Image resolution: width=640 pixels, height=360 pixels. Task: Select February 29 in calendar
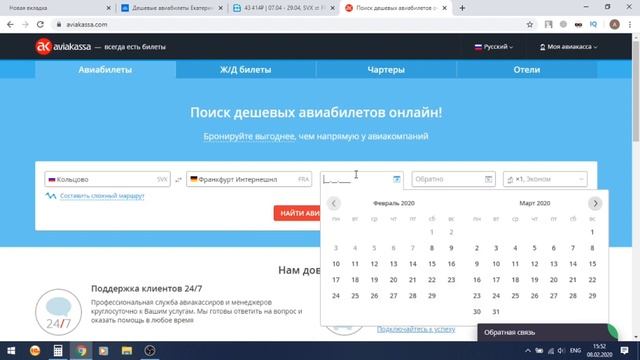(x=432, y=296)
